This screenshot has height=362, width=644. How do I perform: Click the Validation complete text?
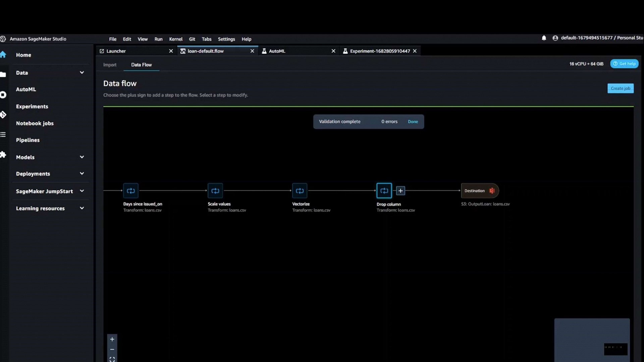coord(339,122)
